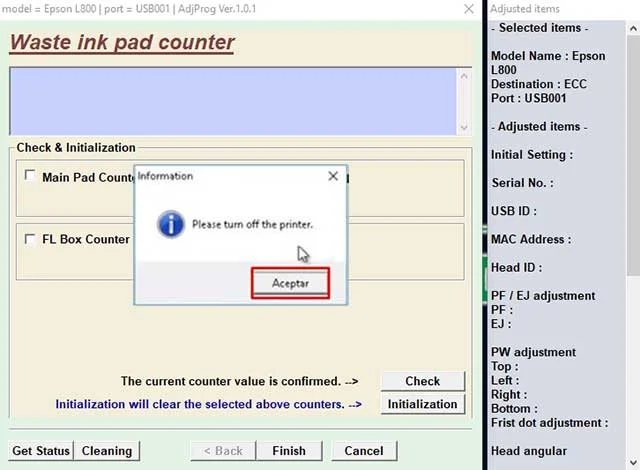The image size is (640, 470).
Task: Click the blue information icon in the dialog
Action: pyautogui.click(x=172, y=224)
